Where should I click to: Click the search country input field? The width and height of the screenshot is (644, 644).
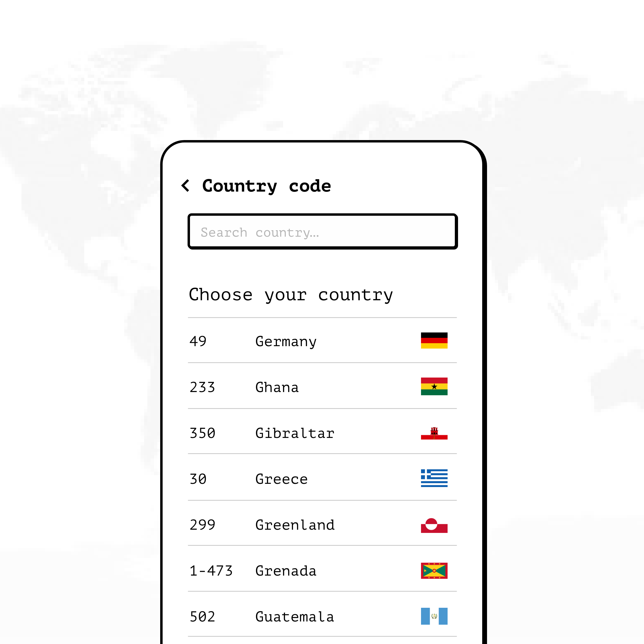[322, 231]
